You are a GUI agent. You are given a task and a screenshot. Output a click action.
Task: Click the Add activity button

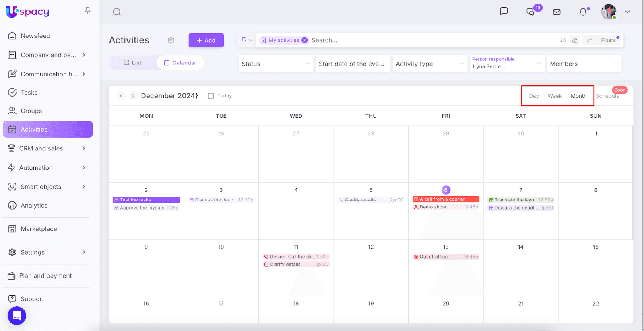click(x=206, y=40)
